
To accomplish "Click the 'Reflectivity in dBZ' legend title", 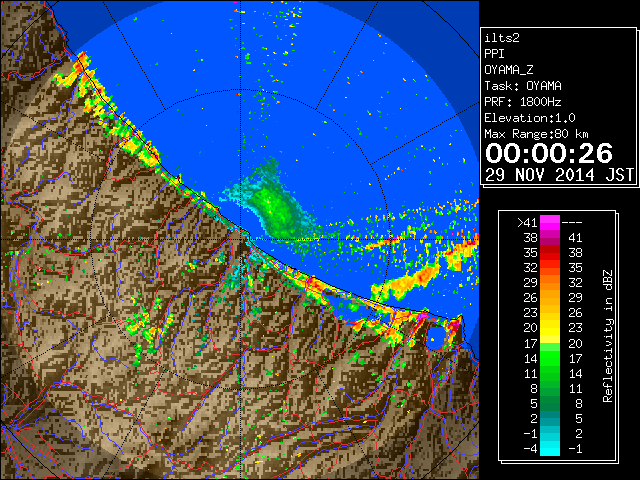I will tap(607, 336).
